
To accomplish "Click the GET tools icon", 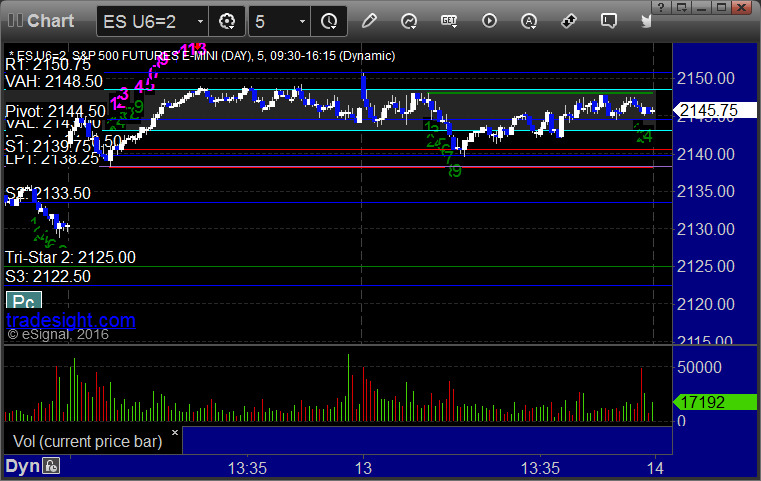I will [449, 21].
